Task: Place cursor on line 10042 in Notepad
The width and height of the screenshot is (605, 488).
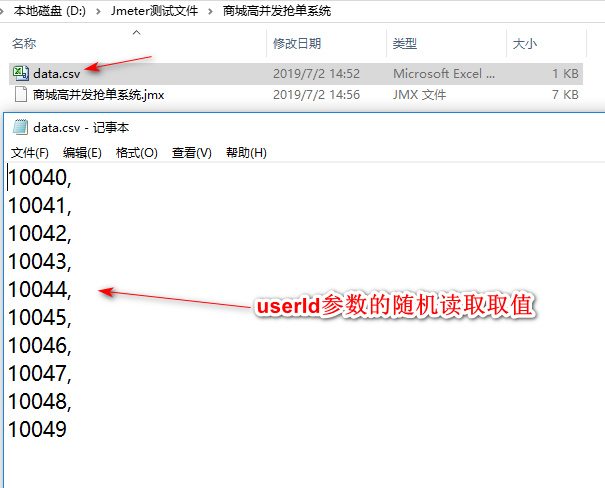Action: tap(40, 234)
